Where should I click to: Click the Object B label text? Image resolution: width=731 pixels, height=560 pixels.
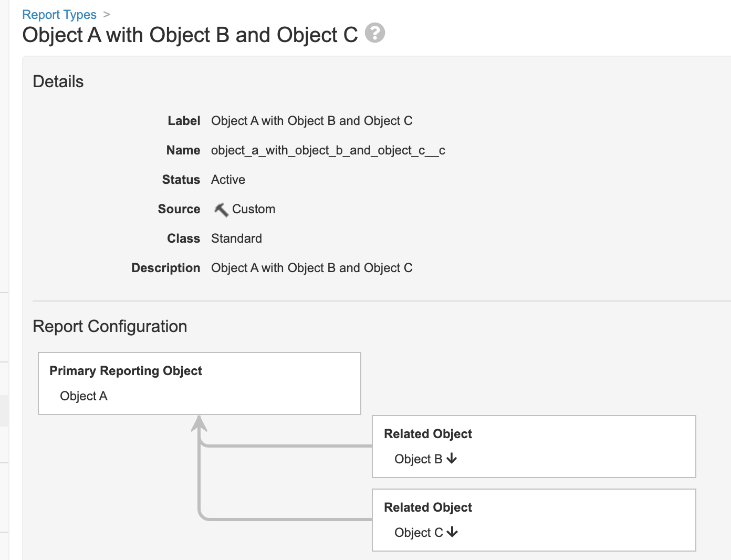(x=418, y=459)
